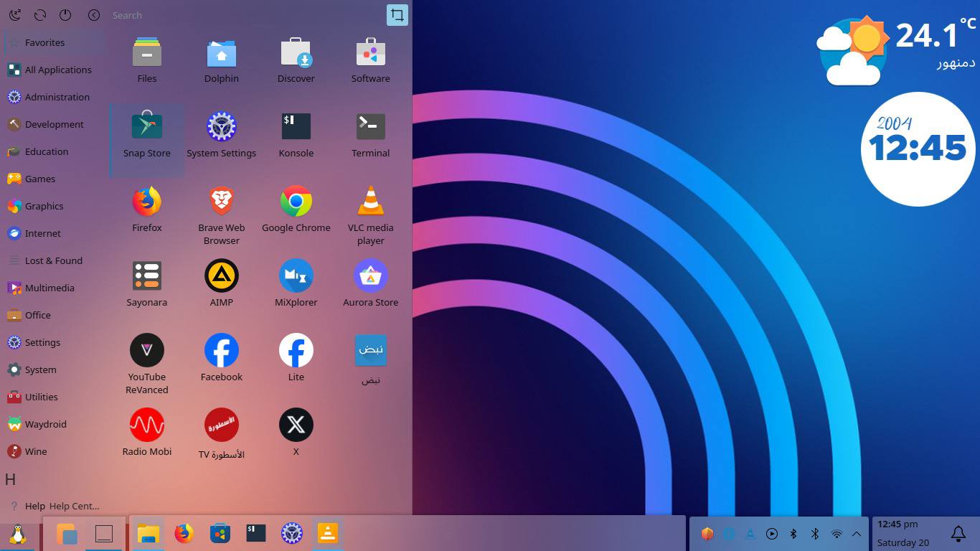Launch VLC media player from the grid
Screen dimensions: 980x551
click(371, 215)
